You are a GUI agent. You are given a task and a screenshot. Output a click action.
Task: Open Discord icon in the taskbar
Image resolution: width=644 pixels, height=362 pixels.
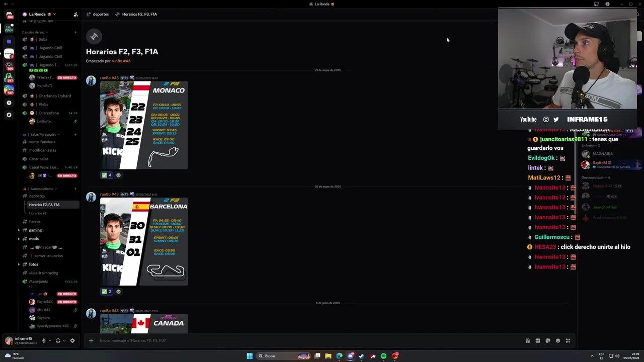coord(350,356)
